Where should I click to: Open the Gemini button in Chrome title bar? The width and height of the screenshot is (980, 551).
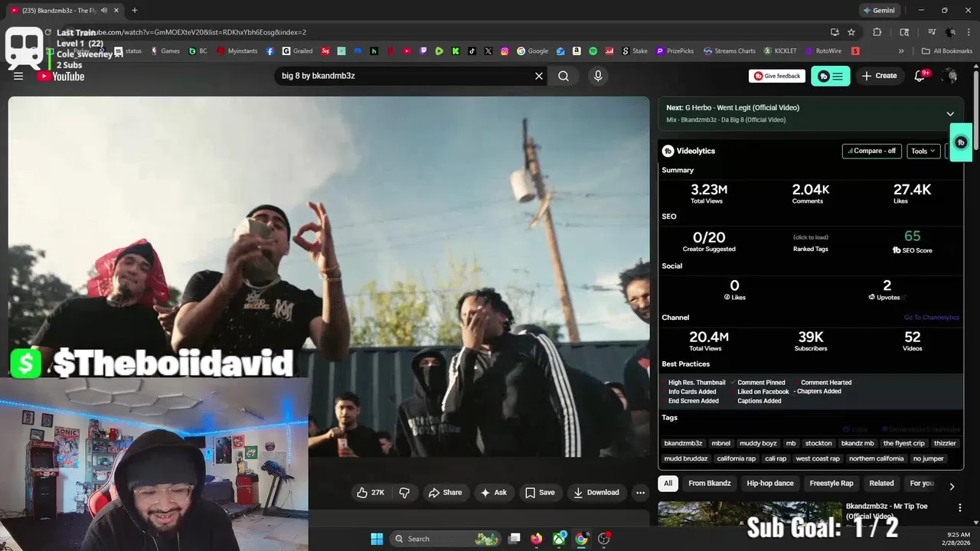(879, 10)
